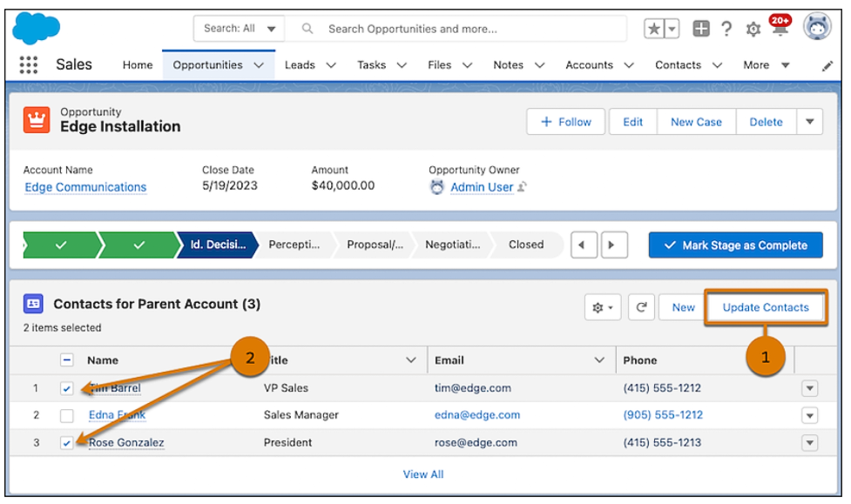Check the Edna Frank row checkbox

point(67,415)
